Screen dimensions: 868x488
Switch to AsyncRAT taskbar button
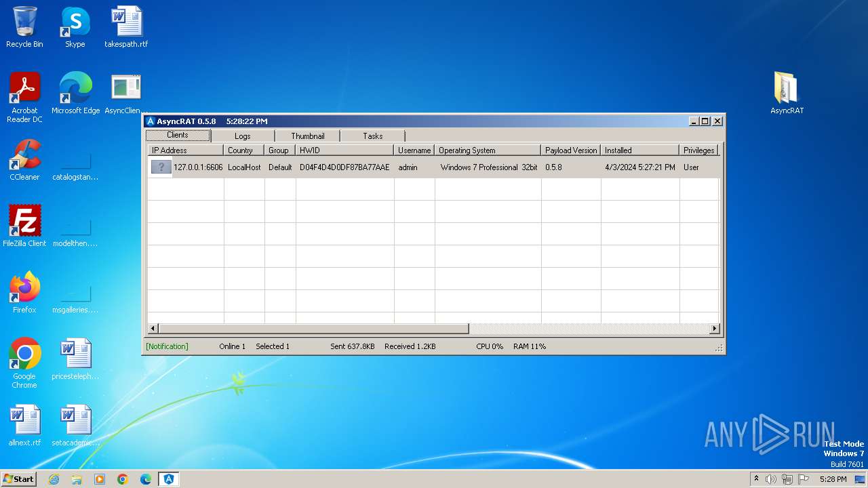click(169, 479)
